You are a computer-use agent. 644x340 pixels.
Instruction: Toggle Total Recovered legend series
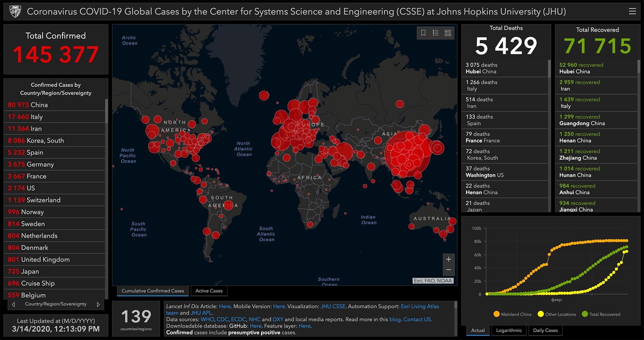coord(601,314)
